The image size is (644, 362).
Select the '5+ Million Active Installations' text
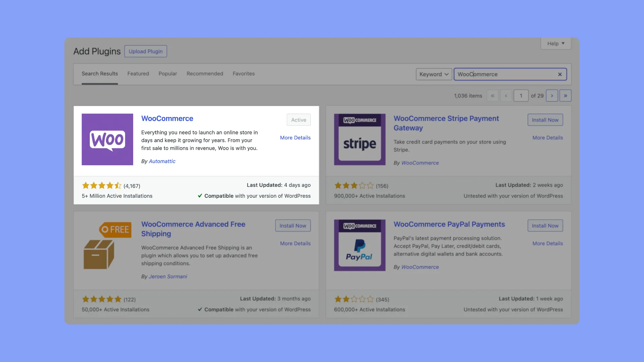(117, 196)
